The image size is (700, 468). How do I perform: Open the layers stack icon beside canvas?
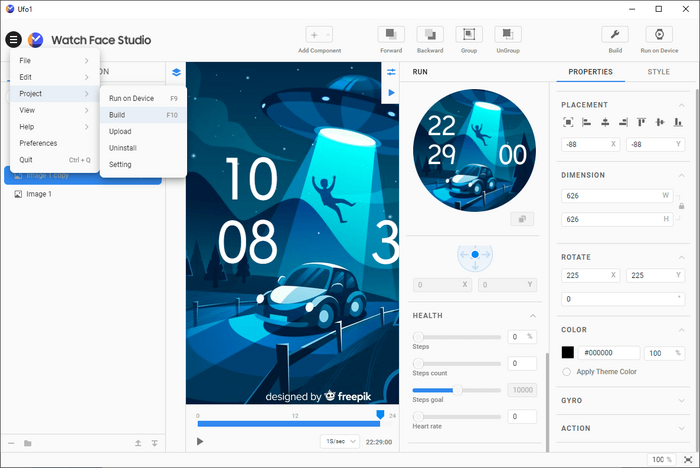tap(176, 72)
